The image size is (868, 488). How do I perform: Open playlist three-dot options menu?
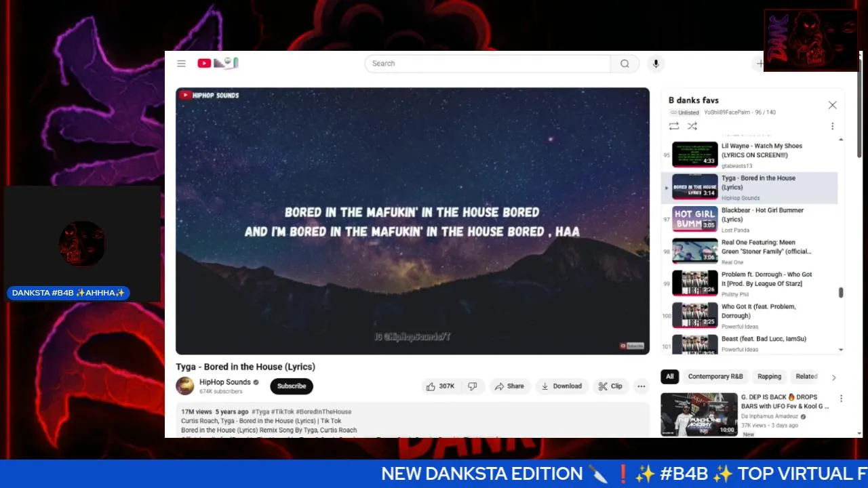coord(832,126)
